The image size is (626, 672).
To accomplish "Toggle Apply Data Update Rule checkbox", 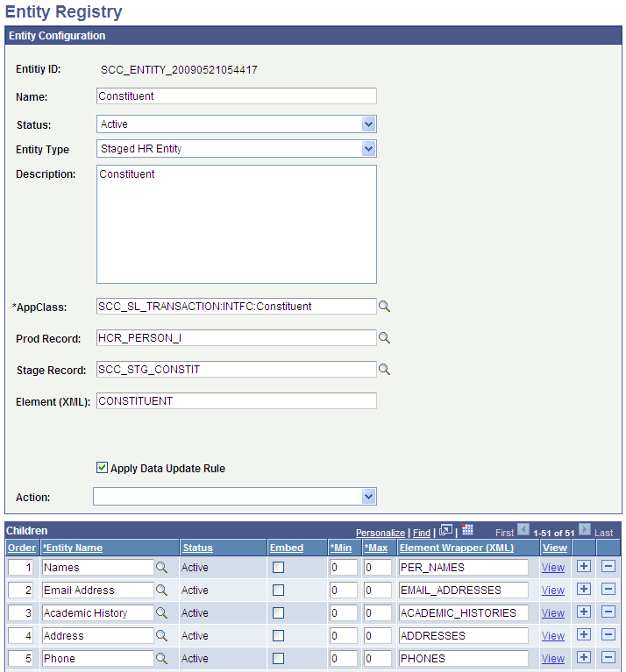I will click(x=102, y=468).
